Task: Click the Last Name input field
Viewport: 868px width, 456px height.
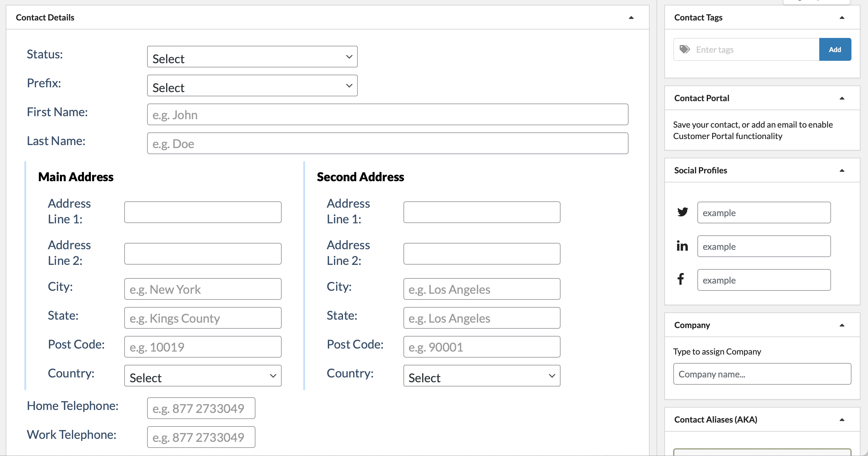Action: pos(388,143)
